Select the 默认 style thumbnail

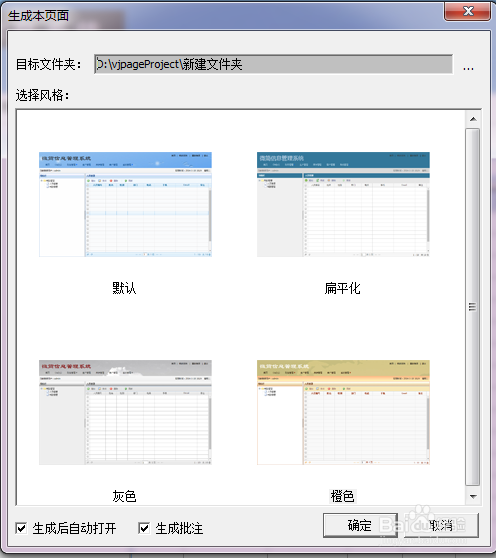point(125,204)
